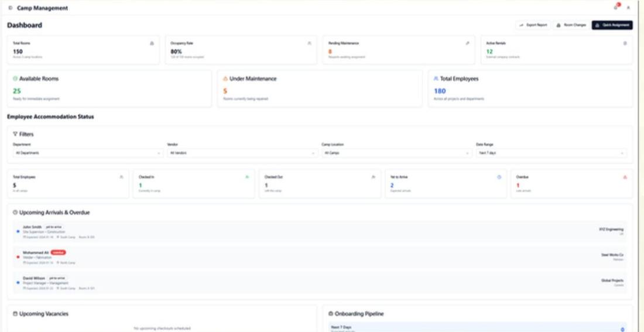Click the Total Employees count 180
This screenshot has height=332, width=644.
click(x=440, y=91)
